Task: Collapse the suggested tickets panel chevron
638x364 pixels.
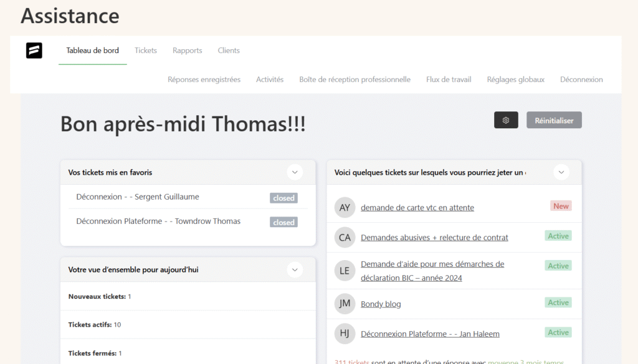Action: coord(561,172)
